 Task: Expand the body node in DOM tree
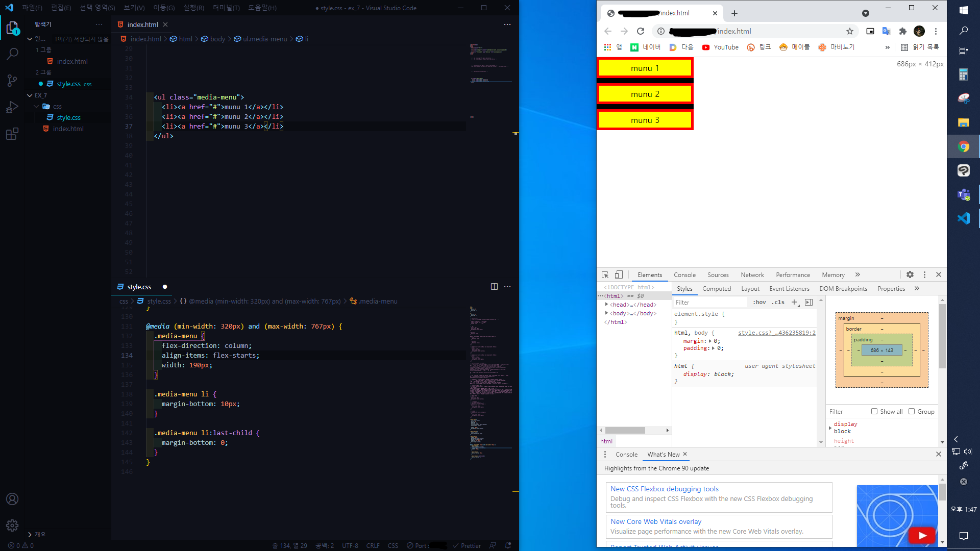point(606,313)
